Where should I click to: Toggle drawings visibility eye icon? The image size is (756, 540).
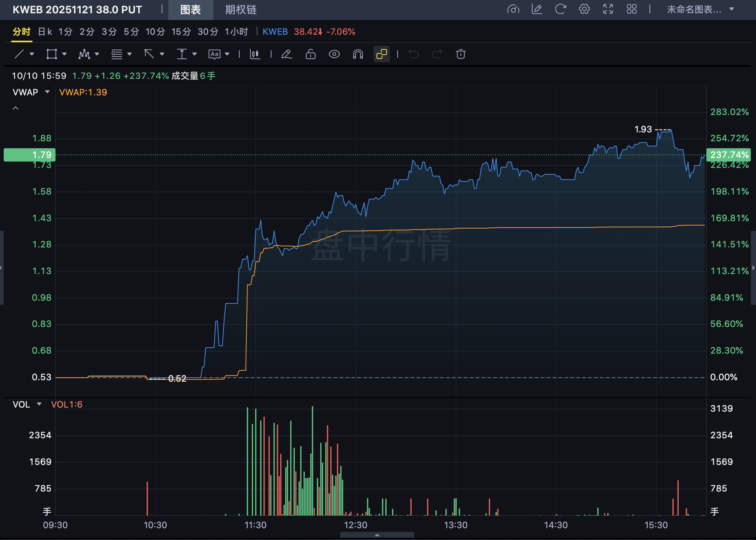click(334, 54)
